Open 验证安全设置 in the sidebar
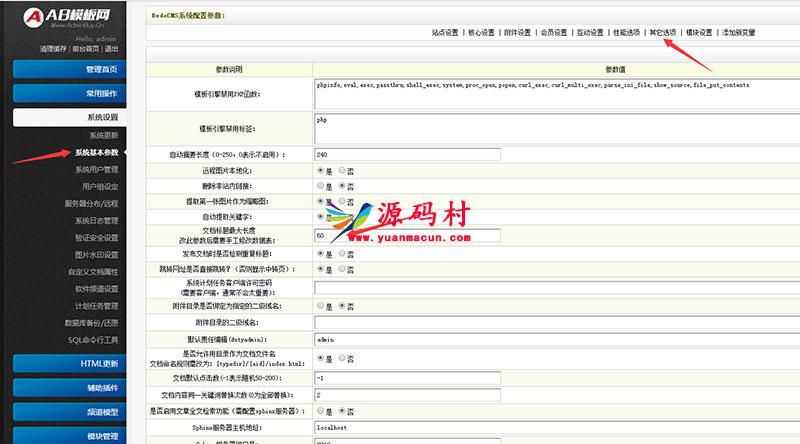This screenshot has width=800, height=444. 96,238
